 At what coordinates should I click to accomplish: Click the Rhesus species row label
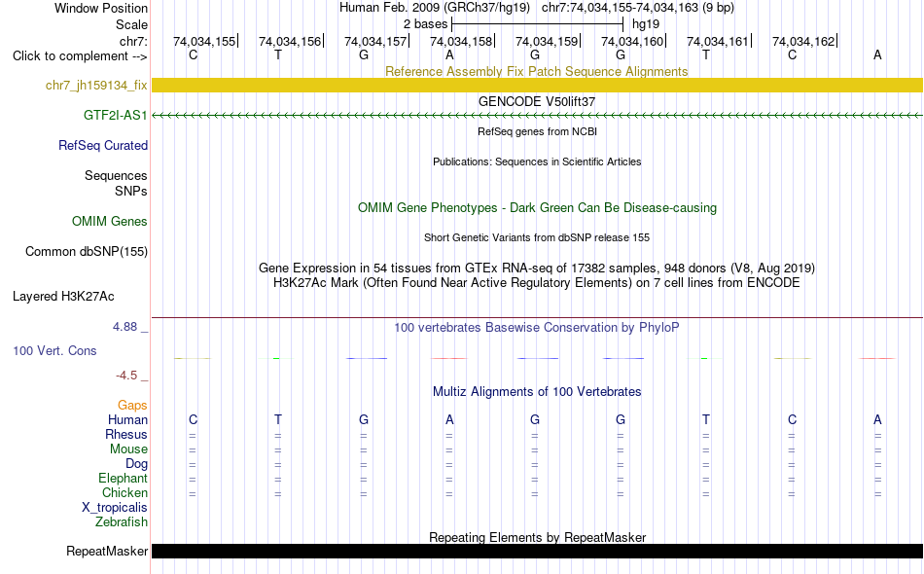tap(126, 435)
